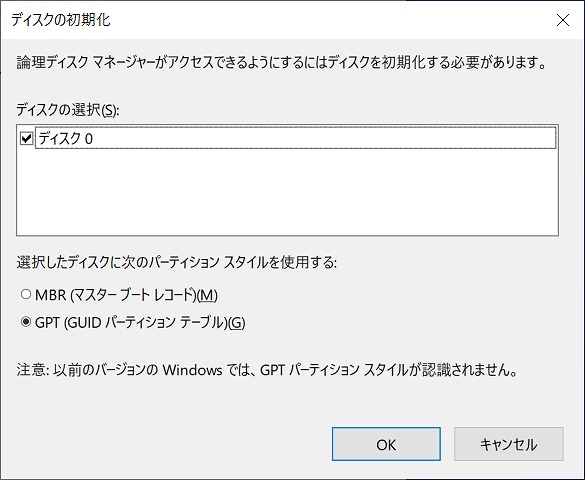Viewport: 585px width, 480px height.
Task: Switch partition style to MBR option
Action: coord(26,294)
